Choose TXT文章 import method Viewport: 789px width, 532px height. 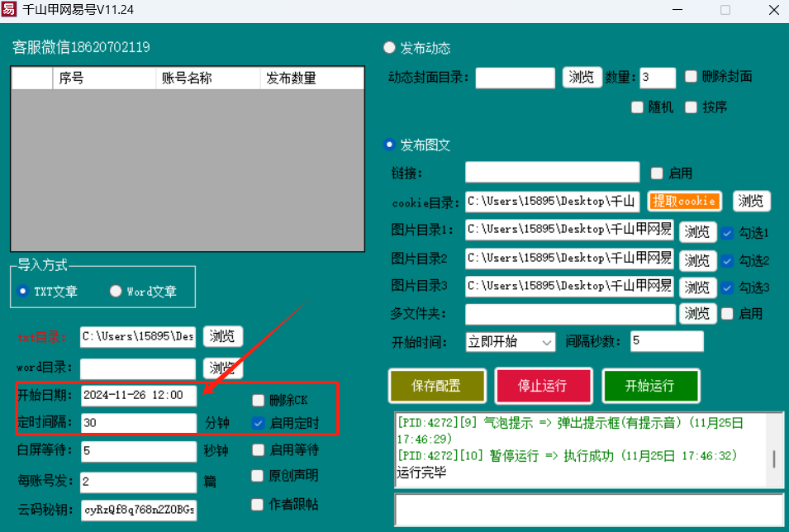[x=22, y=291]
